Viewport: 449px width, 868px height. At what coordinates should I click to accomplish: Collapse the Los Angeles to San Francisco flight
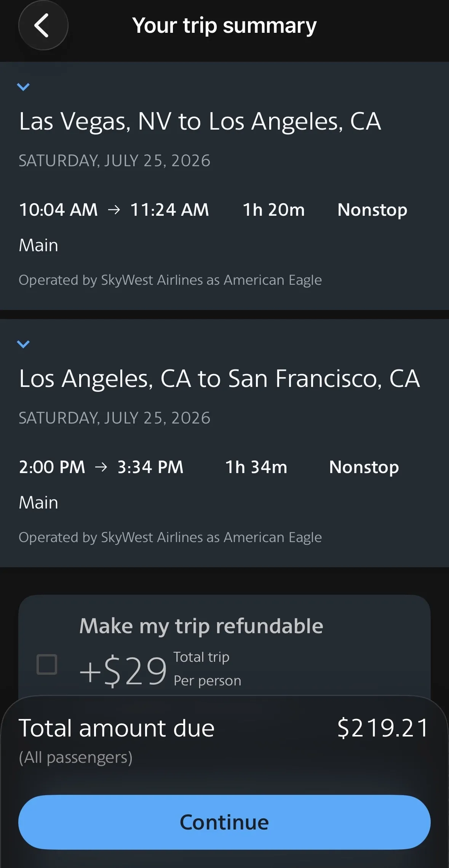click(x=23, y=344)
